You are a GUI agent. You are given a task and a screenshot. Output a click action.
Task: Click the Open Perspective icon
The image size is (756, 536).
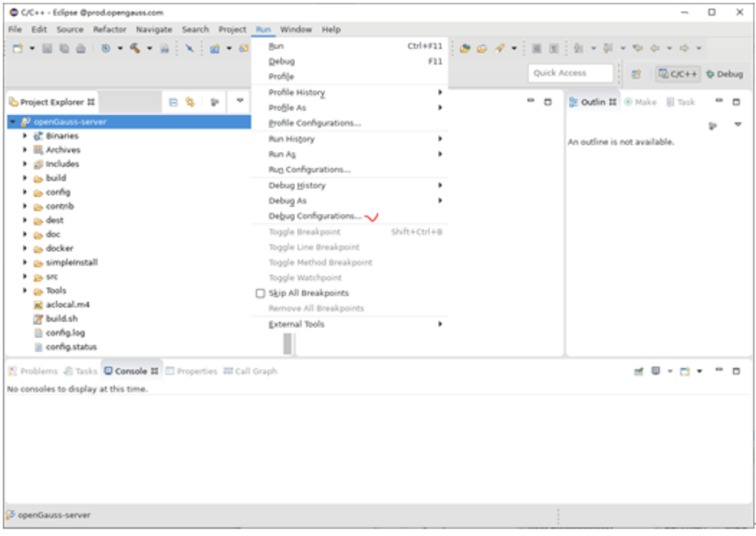pyautogui.click(x=637, y=74)
